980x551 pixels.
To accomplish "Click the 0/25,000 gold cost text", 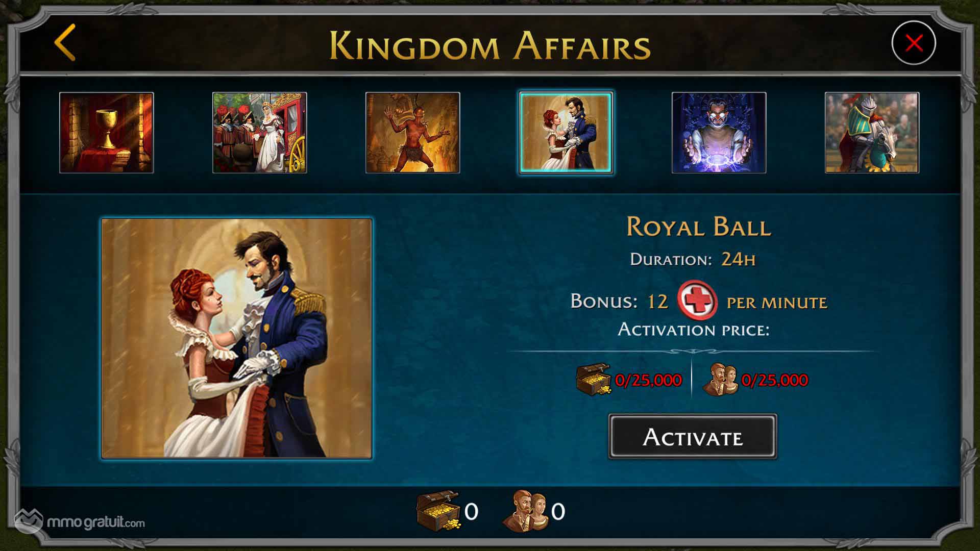I will click(x=648, y=380).
